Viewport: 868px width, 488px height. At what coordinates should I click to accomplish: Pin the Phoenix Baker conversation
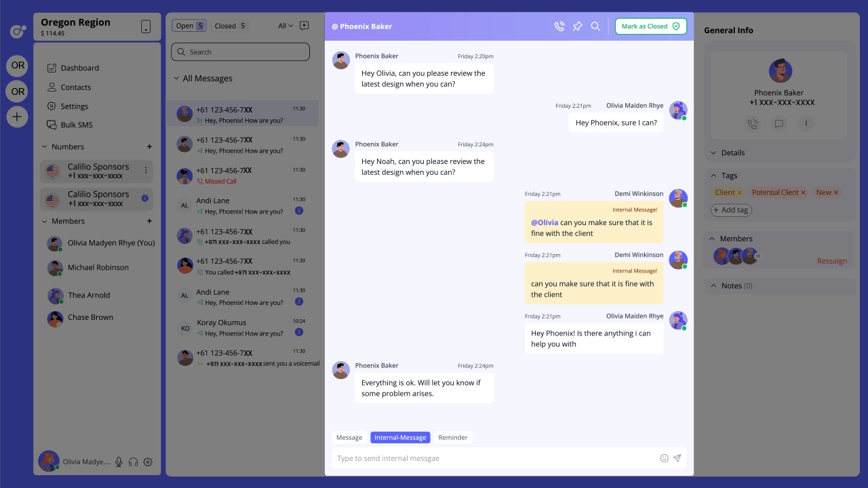[x=577, y=26]
